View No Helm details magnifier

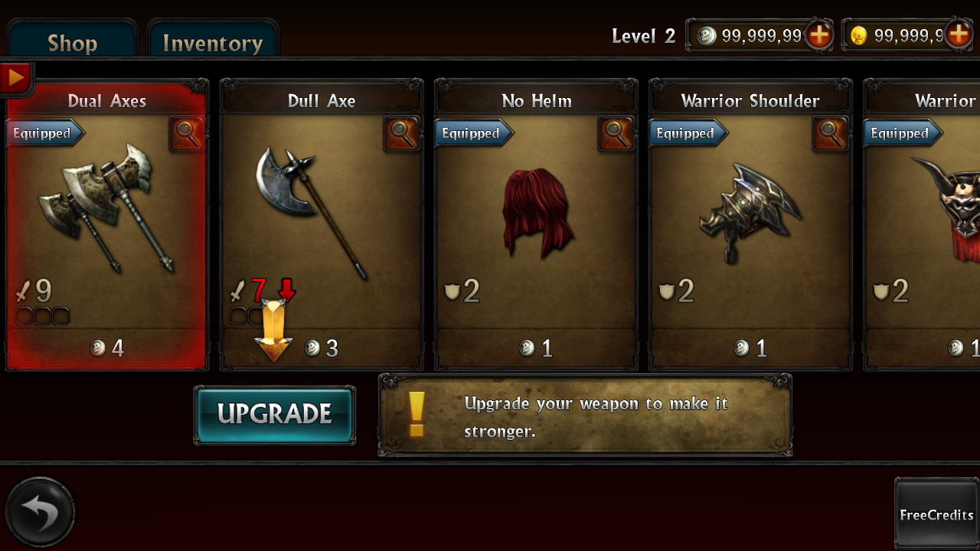tap(616, 133)
